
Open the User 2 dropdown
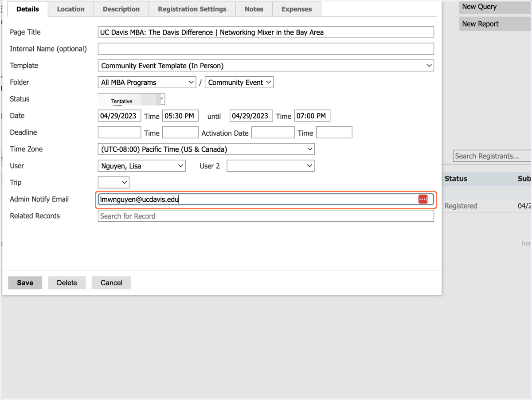tap(270, 166)
